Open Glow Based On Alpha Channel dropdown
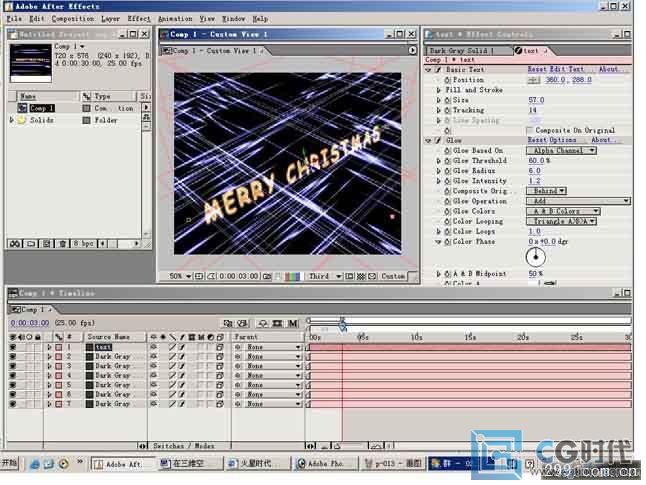646x485 pixels. (x=562, y=150)
